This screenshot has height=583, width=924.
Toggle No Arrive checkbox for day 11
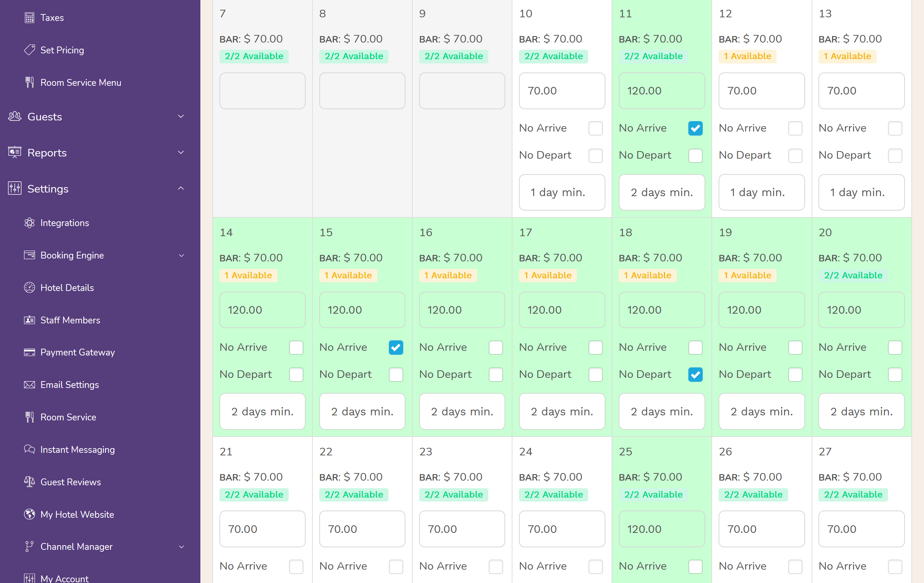pyautogui.click(x=696, y=128)
